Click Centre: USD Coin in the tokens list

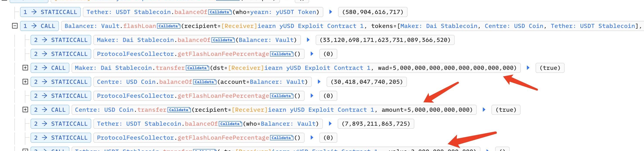pyautogui.click(x=514, y=26)
